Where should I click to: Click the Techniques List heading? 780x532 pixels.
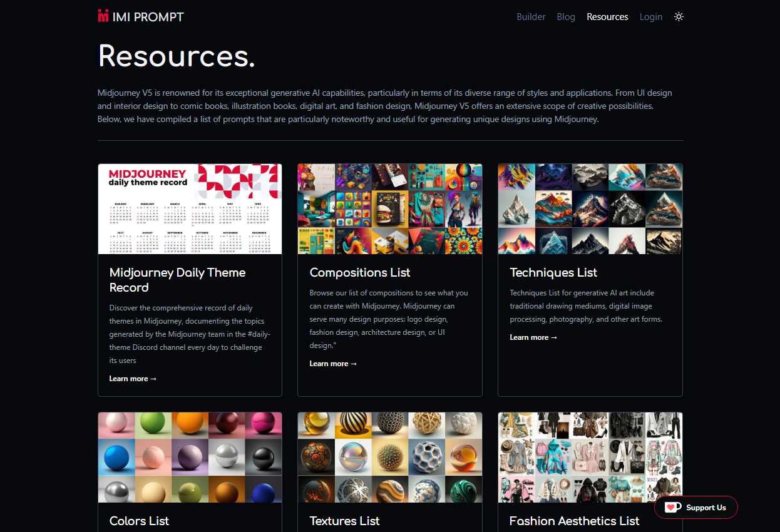coord(553,272)
